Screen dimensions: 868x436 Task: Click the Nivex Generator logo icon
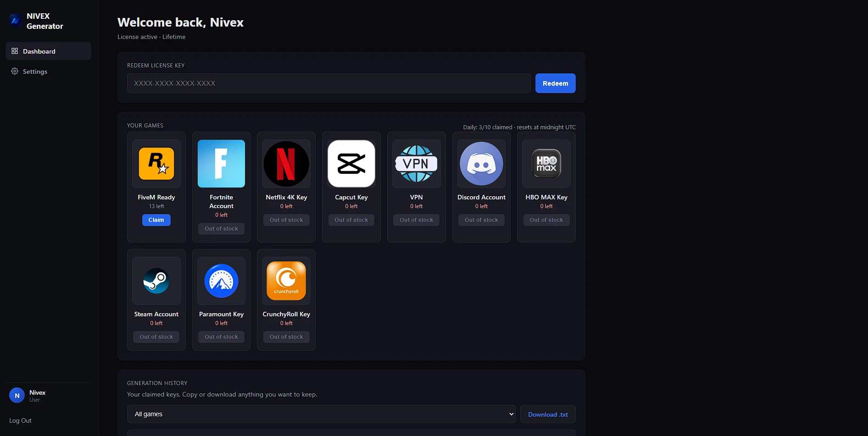coord(15,21)
